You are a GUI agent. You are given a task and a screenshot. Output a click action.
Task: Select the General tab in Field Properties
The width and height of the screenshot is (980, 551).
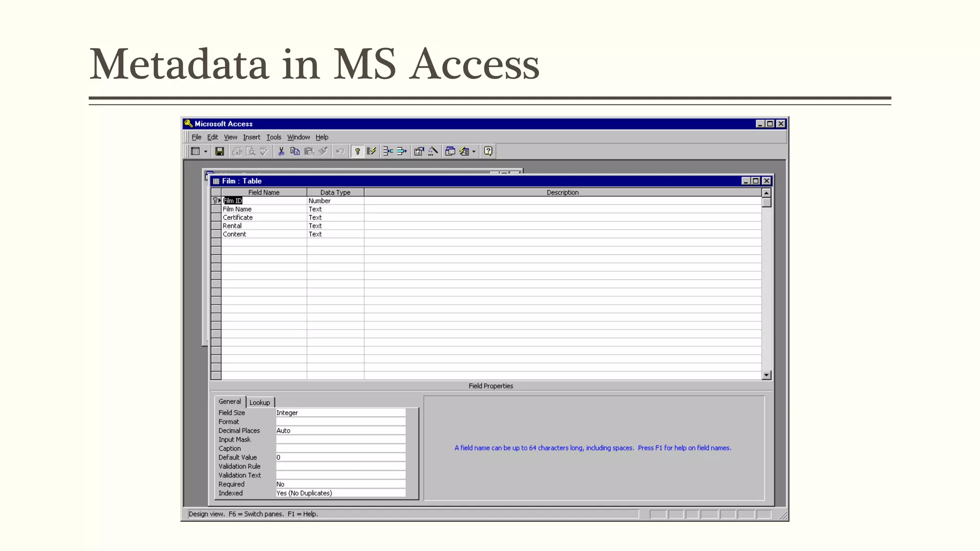[230, 402]
